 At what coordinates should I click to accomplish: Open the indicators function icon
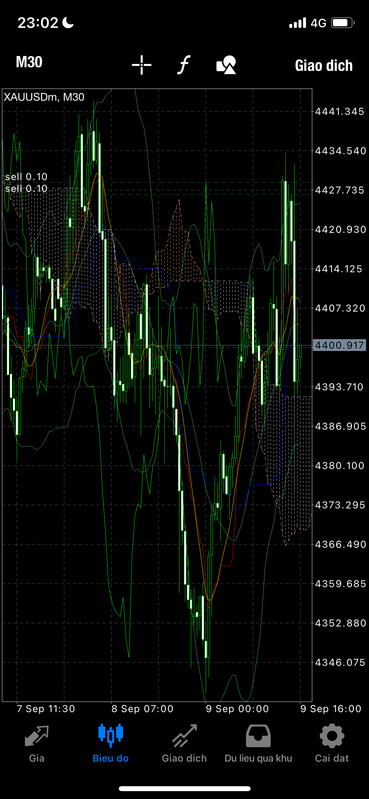coord(183,65)
